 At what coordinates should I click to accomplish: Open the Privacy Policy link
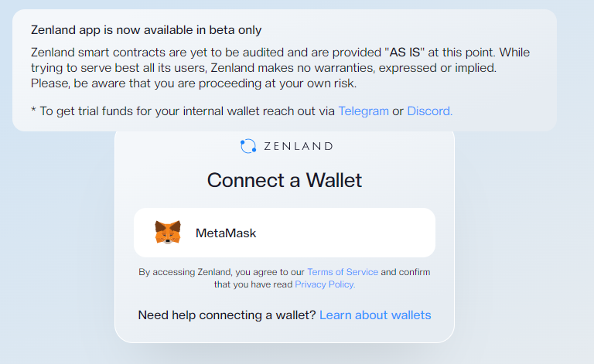coord(325,284)
